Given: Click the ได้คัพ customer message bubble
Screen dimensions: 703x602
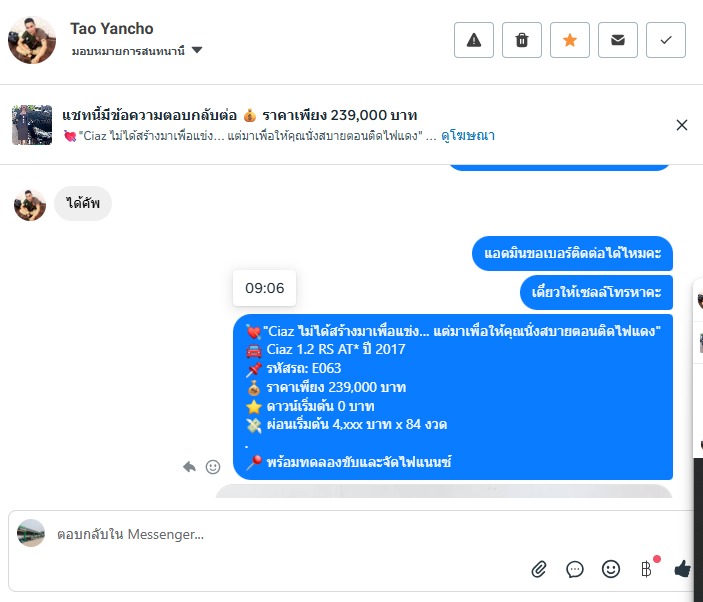Looking at the screenshot, I should [x=83, y=204].
